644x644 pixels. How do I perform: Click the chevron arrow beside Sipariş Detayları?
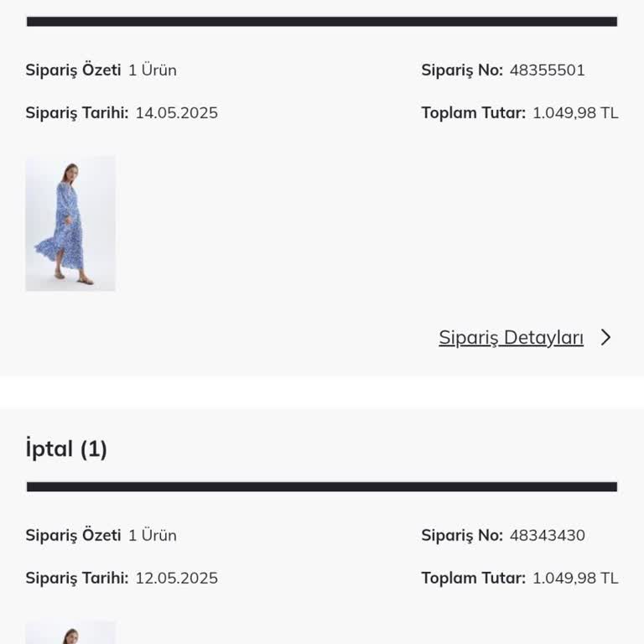[x=606, y=338]
